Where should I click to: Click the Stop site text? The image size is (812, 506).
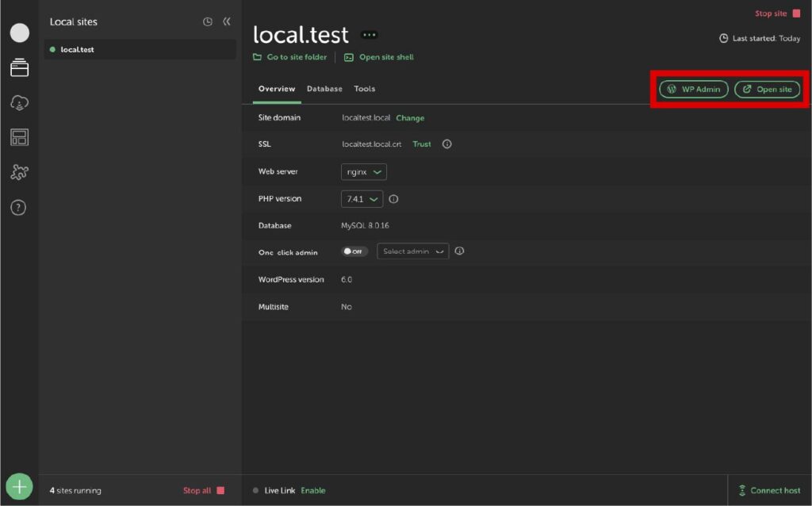pos(771,13)
